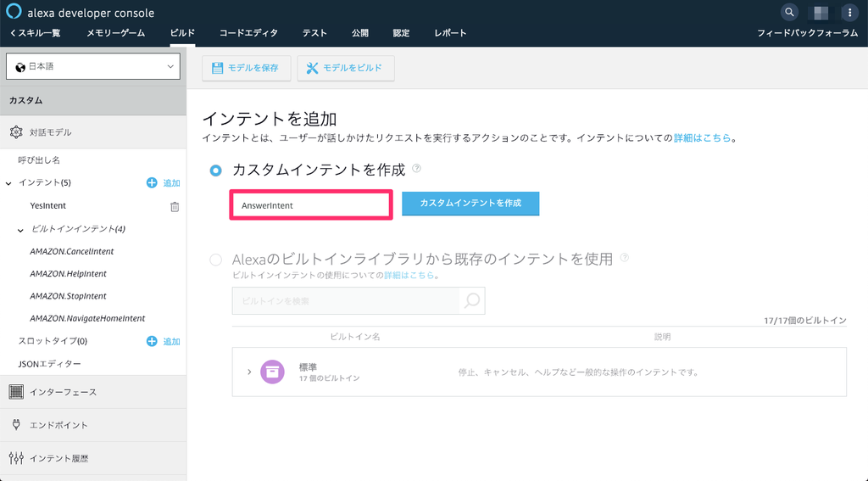Open the 日本語 language dropdown
Viewport: 868px width, 481px height.
tap(93, 66)
